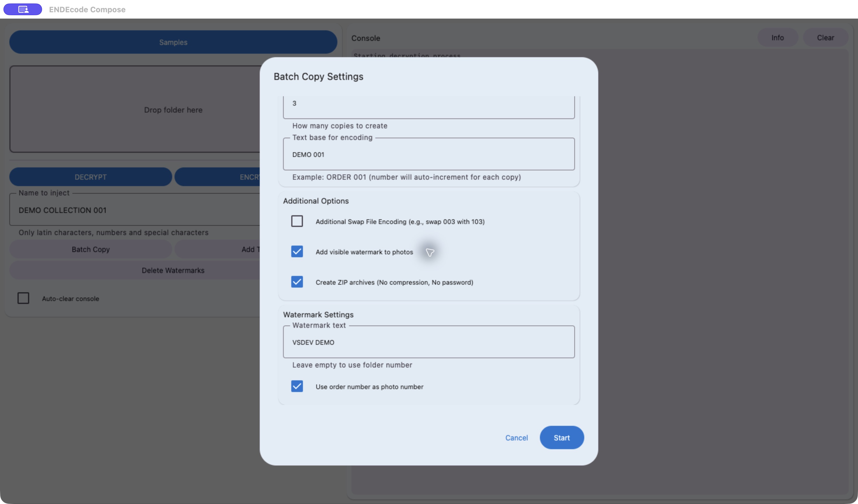The width and height of the screenshot is (858, 504).
Task: Clear the console output
Action: 825,38
